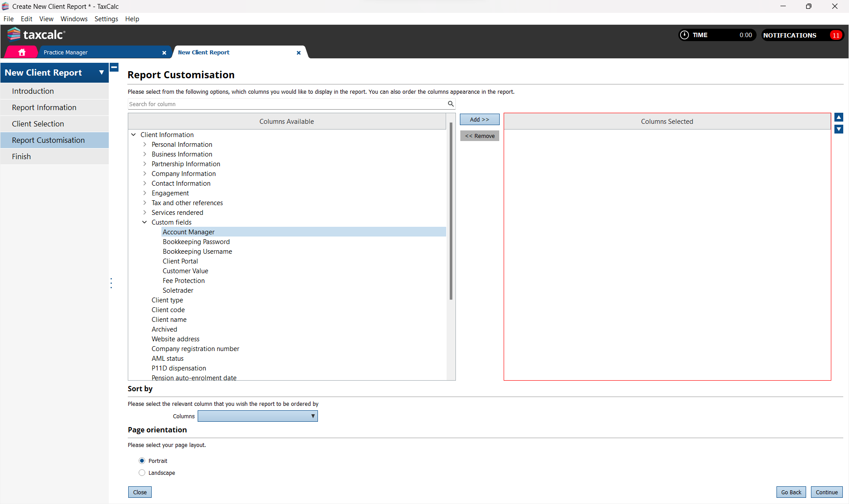Image resolution: width=849 pixels, height=504 pixels.
Task: Move selected column down arrow
Action: click(x=838, y=129)
